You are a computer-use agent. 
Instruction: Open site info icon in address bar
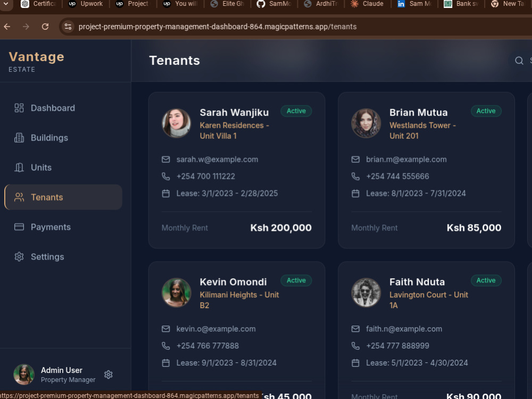pyautogui.click(x=68, y=27)
